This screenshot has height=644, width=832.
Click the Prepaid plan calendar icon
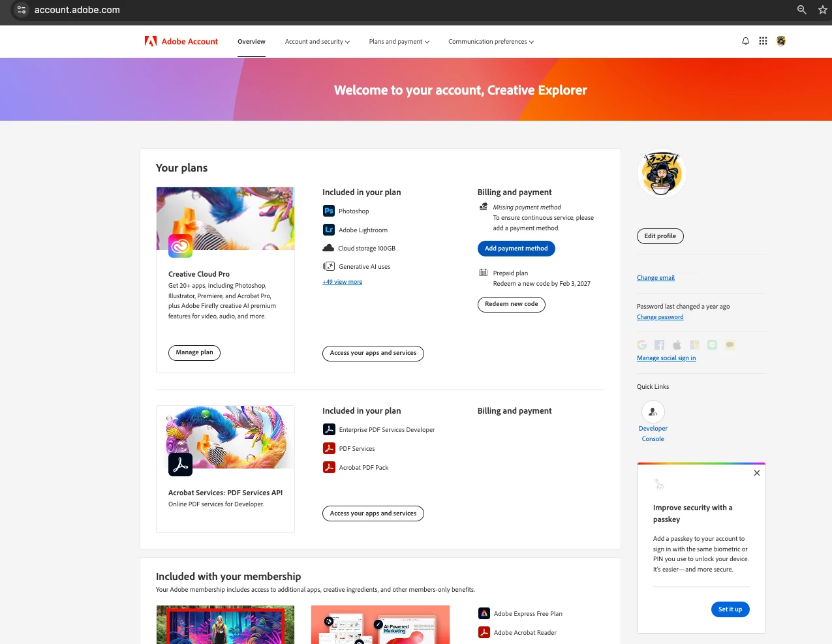pyautogui.click(x=484, y=273)
